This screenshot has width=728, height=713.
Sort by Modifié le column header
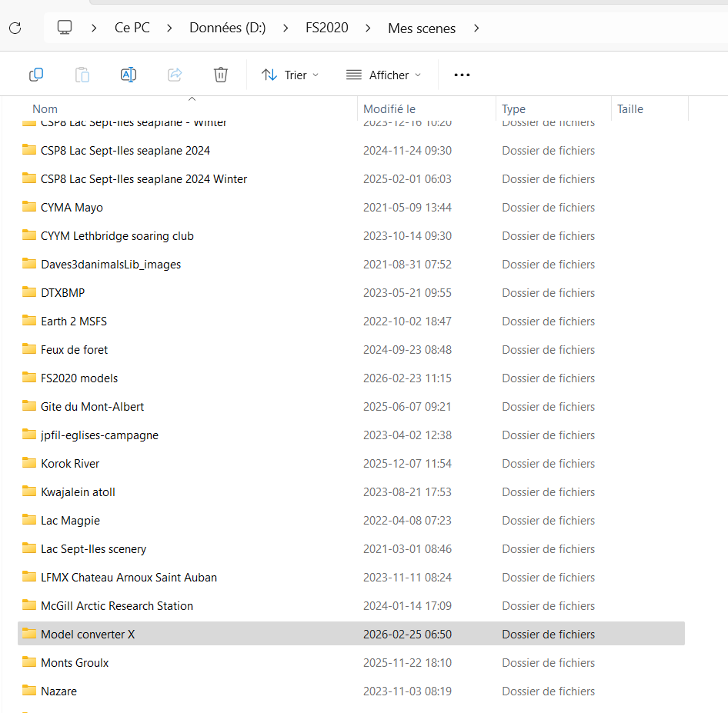coord(389,109)
